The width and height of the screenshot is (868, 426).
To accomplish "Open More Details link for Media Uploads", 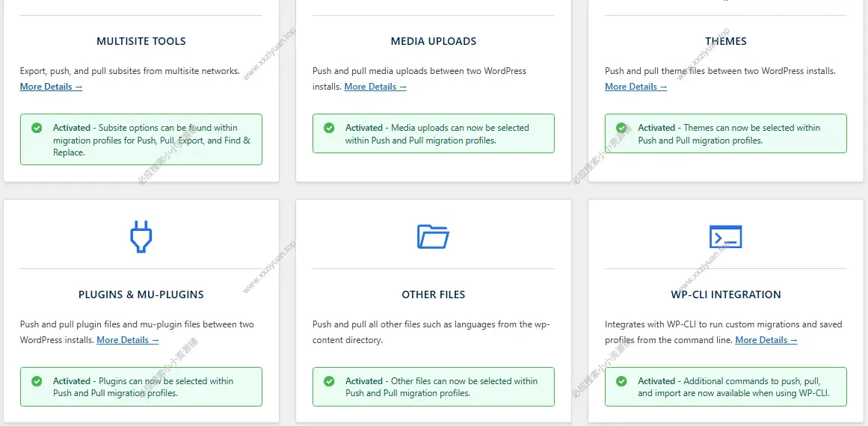I will point(375,87).
